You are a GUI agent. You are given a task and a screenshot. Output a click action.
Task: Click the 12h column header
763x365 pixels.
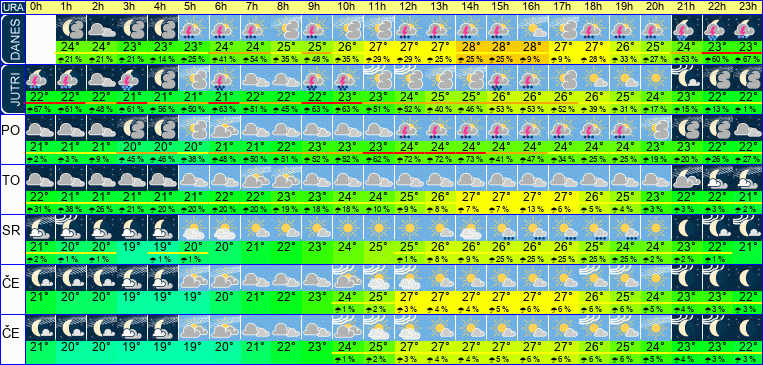(408, 7)
